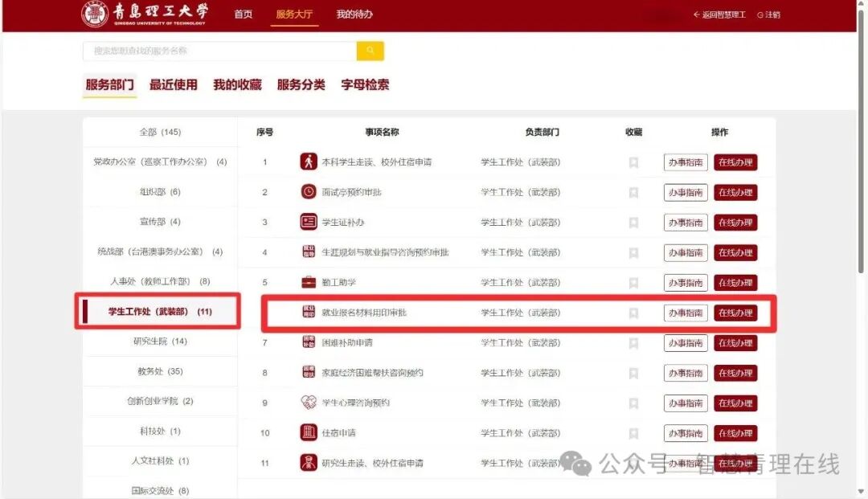This screenshot has height=499, width=868.
Task: Click the graduate icon for 研究生走读、校外住宿申请
Action: click(x=309, y=463)
